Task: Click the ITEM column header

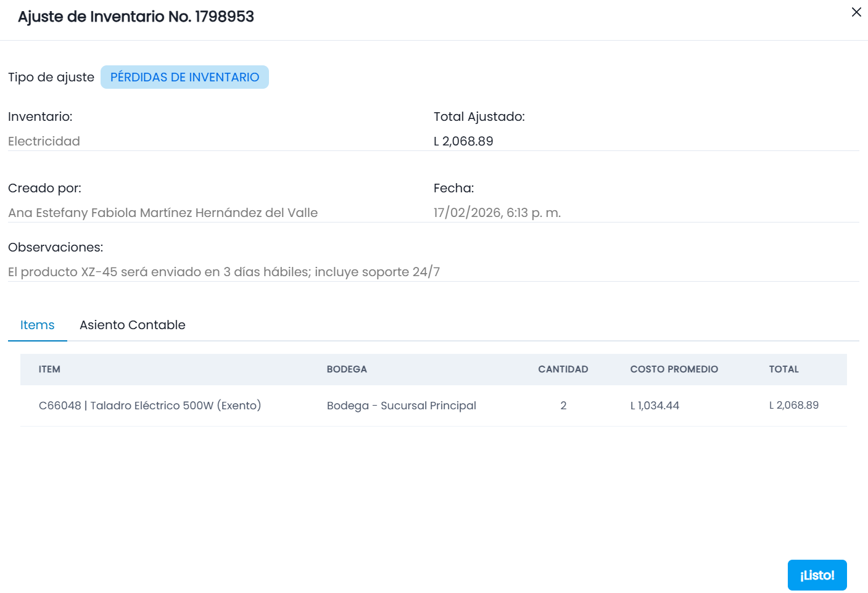Action: tap(49, 369)
